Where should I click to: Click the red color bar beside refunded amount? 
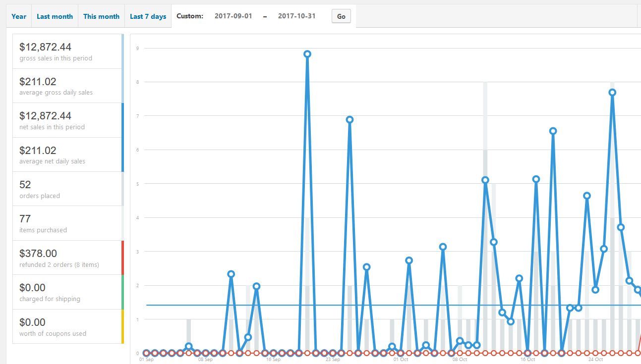[121, 257]
